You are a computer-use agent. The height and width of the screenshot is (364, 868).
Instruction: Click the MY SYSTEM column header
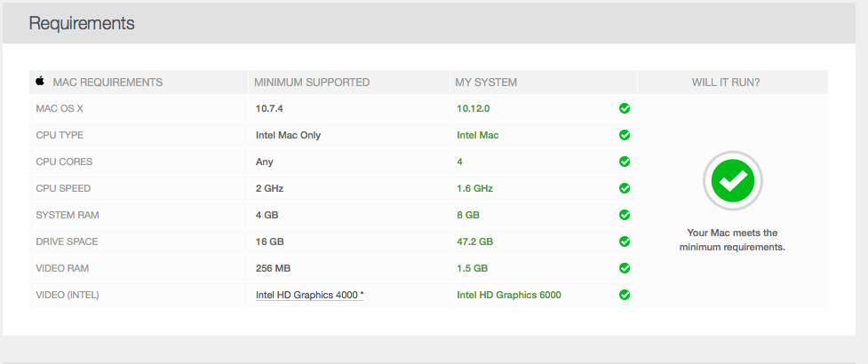pyautogui.click(x=486, y=83)
